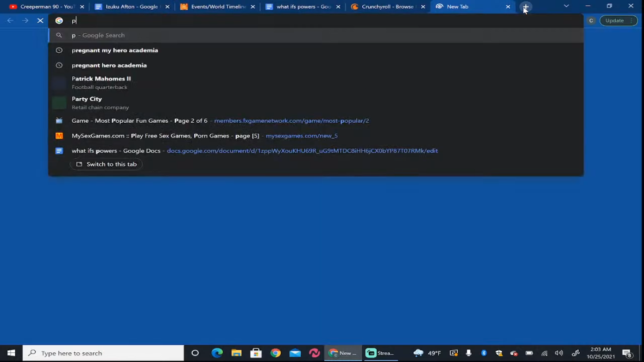Click the battery tray icon
The width and height of the screenshot is (644, 362).
[x=529, y=353]
